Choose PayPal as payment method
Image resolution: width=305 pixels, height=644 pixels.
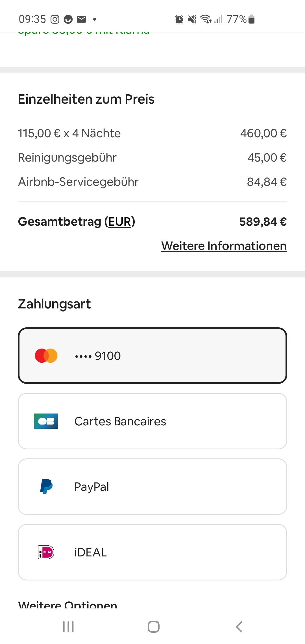pos(152,487)
